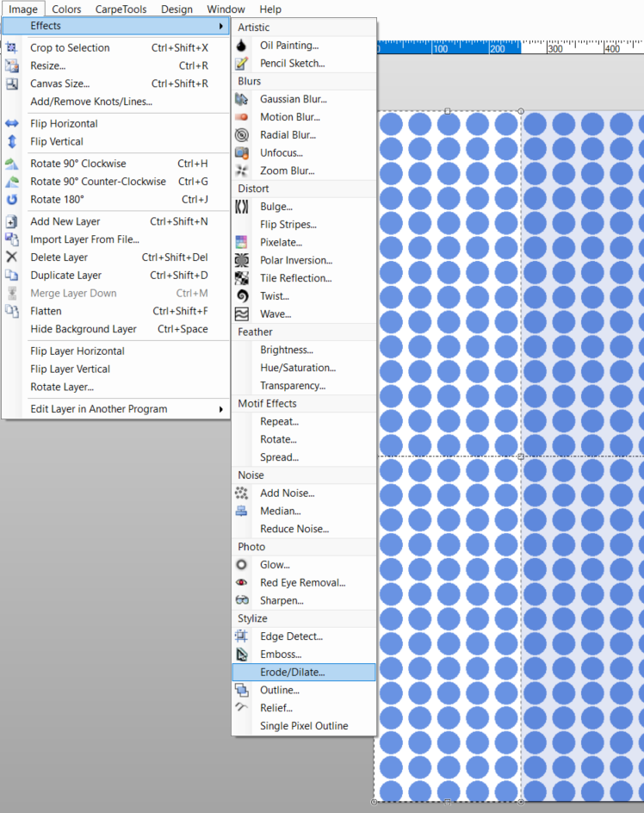Select the Pencil Sketch icon

tap(242, 64)
